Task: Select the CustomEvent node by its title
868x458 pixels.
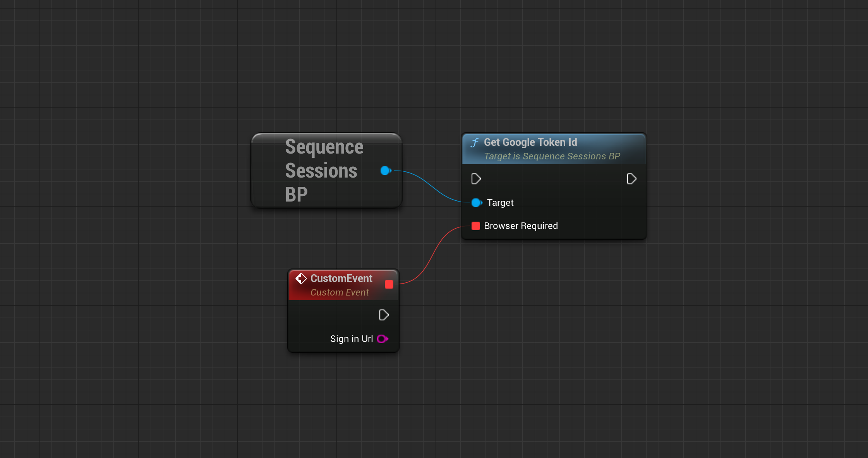Action: [x=341, y=279]
